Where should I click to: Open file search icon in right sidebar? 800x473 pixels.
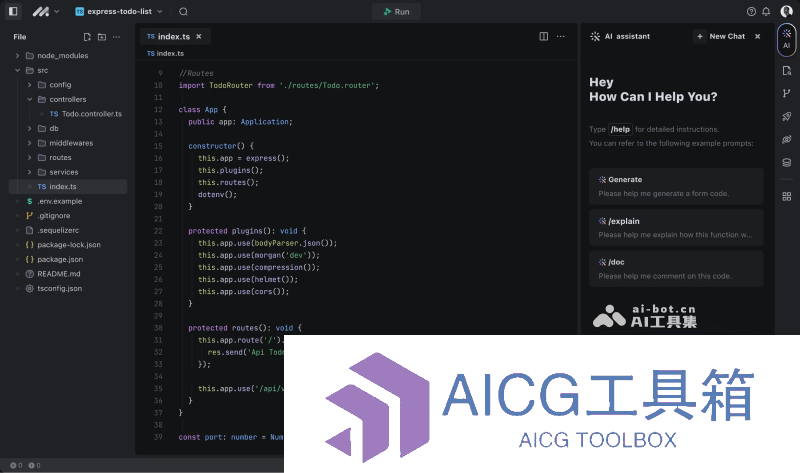pyautogui.click(x=786, y=71)
